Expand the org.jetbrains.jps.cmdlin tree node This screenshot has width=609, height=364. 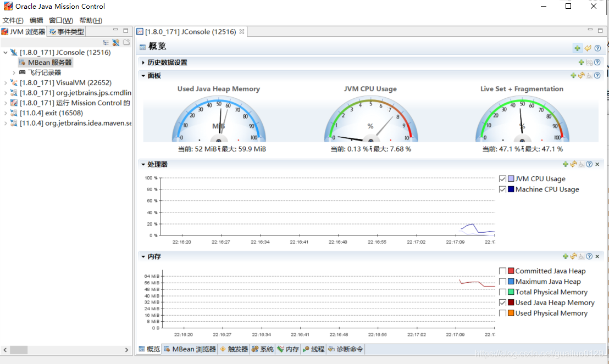[x=5, y=93]
